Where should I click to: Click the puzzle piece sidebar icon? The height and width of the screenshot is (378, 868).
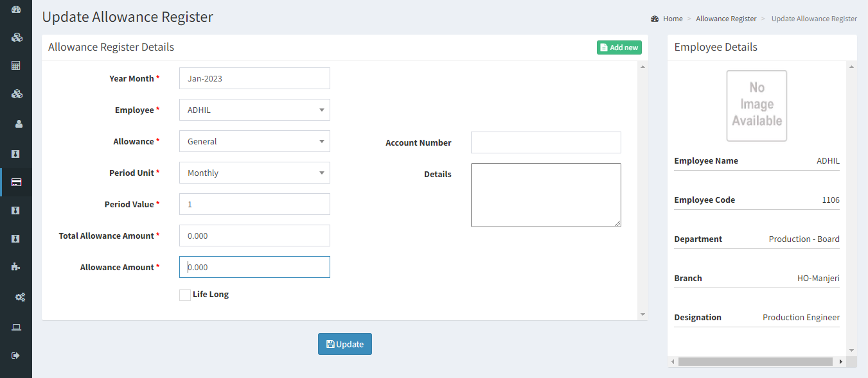[16, 266]
